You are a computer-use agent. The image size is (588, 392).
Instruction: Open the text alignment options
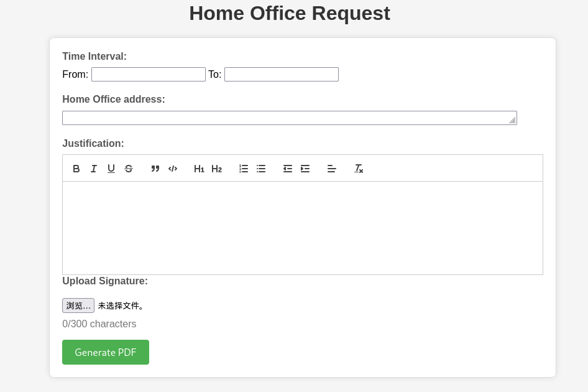332,169
